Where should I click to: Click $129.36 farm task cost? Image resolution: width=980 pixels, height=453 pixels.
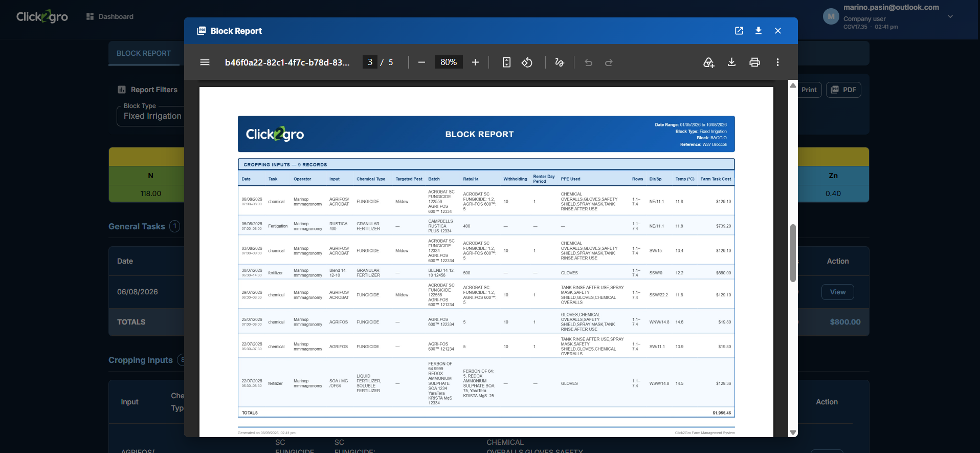[x=723, y=383]
